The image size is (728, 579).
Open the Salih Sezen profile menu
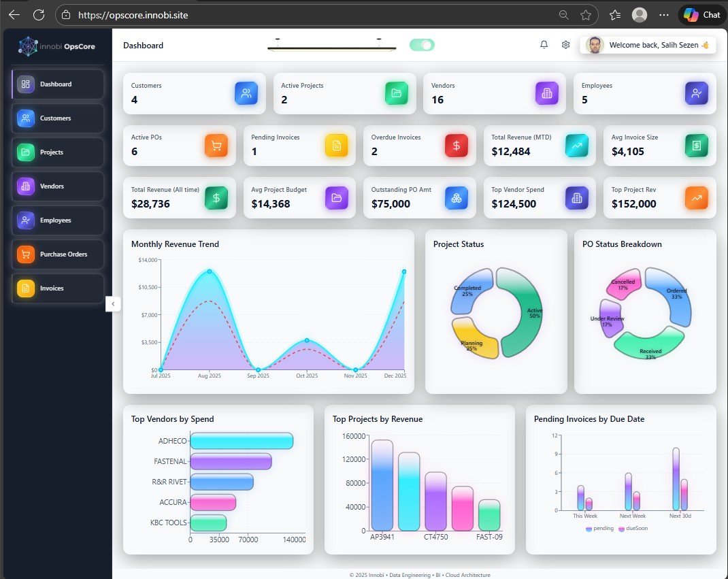tap(647, 44)
